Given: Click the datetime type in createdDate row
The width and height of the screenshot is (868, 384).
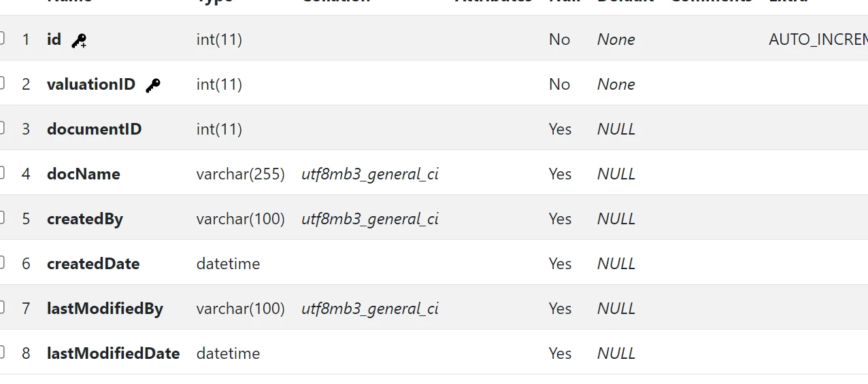Looking at the screenshot, I should (x=229, y=264).
